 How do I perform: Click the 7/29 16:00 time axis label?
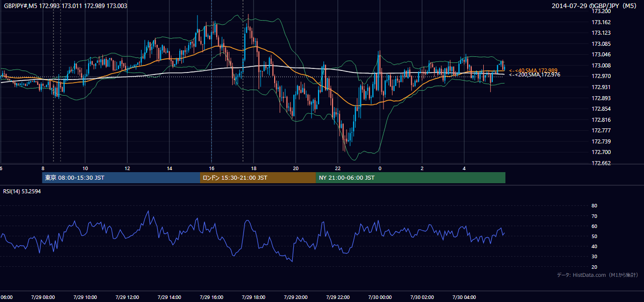click(211, 297)
